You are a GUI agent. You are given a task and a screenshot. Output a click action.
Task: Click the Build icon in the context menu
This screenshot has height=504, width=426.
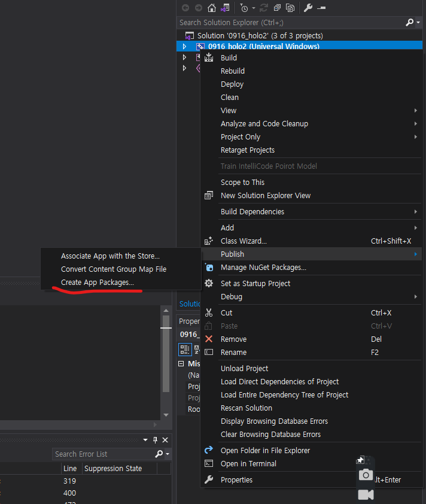(x=209, y=57)
